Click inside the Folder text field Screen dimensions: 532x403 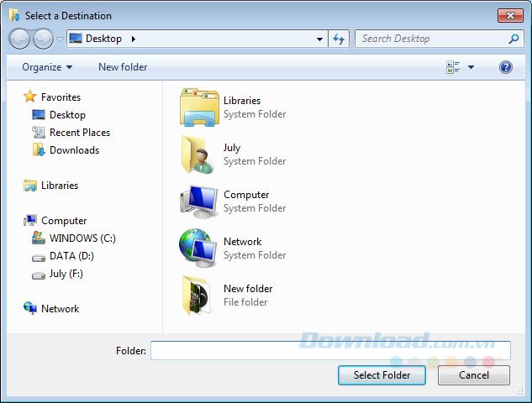click(x=330, y=350)
